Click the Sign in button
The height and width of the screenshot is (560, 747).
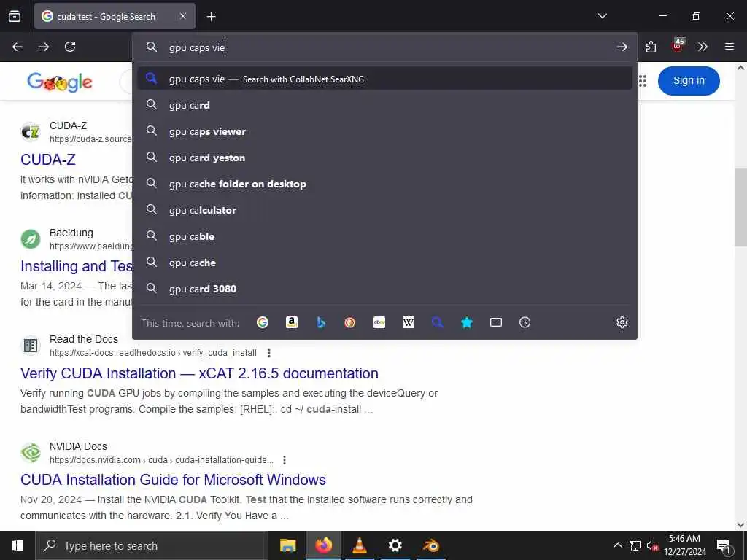pos(689,80)
